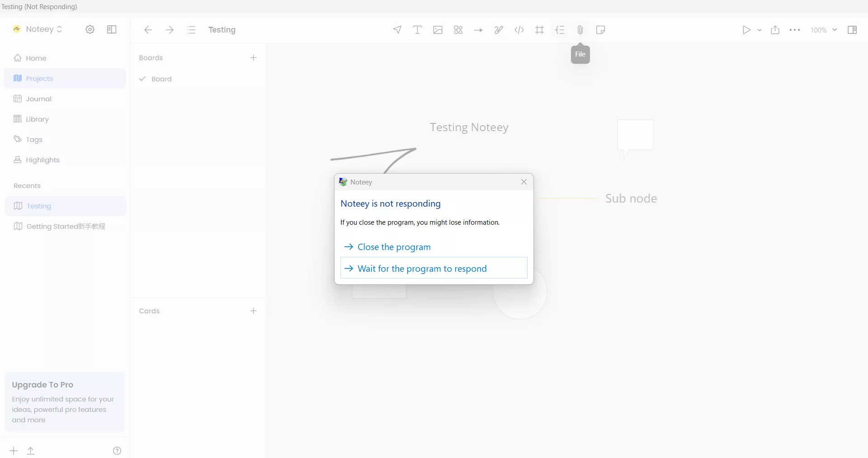Open Tags in sidebar

pyautogui.click(x=65, y=139)
